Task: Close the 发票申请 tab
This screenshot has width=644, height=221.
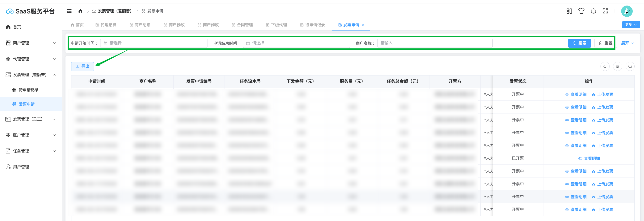Action: (x=363, y=25)
